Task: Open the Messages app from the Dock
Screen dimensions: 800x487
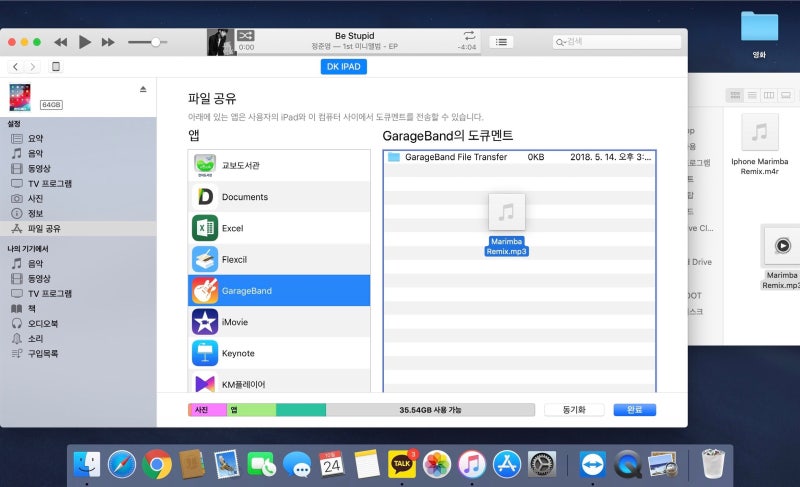Action: [x=297, y=464]
